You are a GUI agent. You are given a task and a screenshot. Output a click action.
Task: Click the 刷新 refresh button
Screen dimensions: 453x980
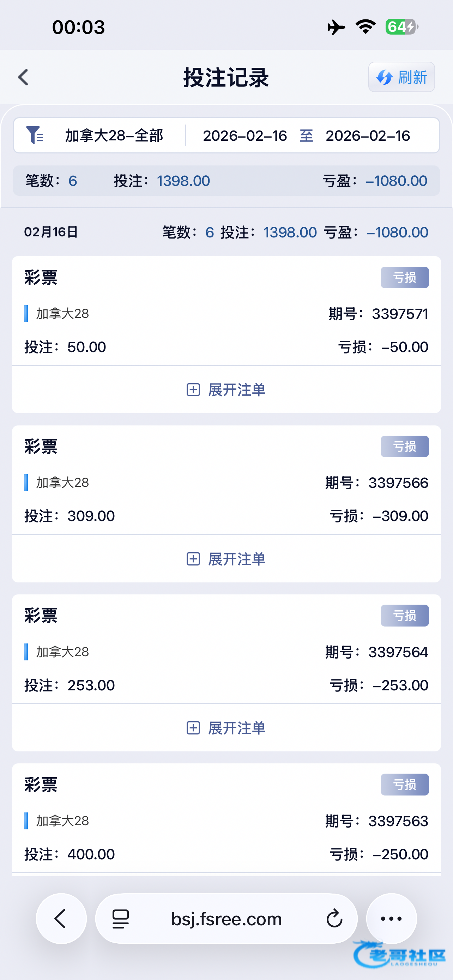click(401, 77)
